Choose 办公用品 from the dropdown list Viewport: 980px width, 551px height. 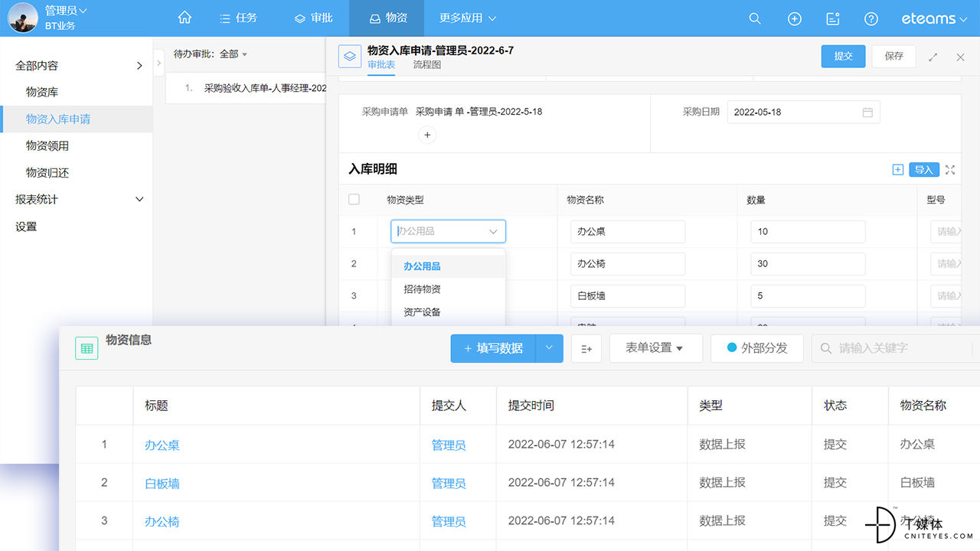(x=448, y=266)
